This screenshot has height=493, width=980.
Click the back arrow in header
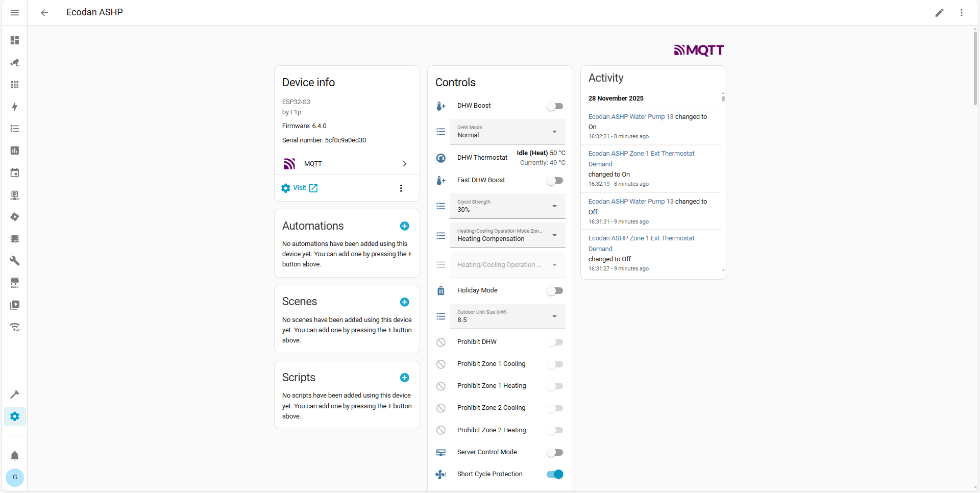[x=44, y=13]
